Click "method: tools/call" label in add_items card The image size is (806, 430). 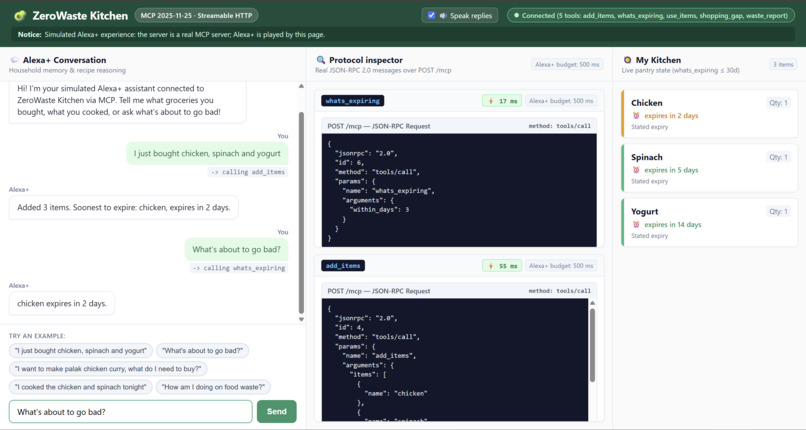(x=559, y=291)
